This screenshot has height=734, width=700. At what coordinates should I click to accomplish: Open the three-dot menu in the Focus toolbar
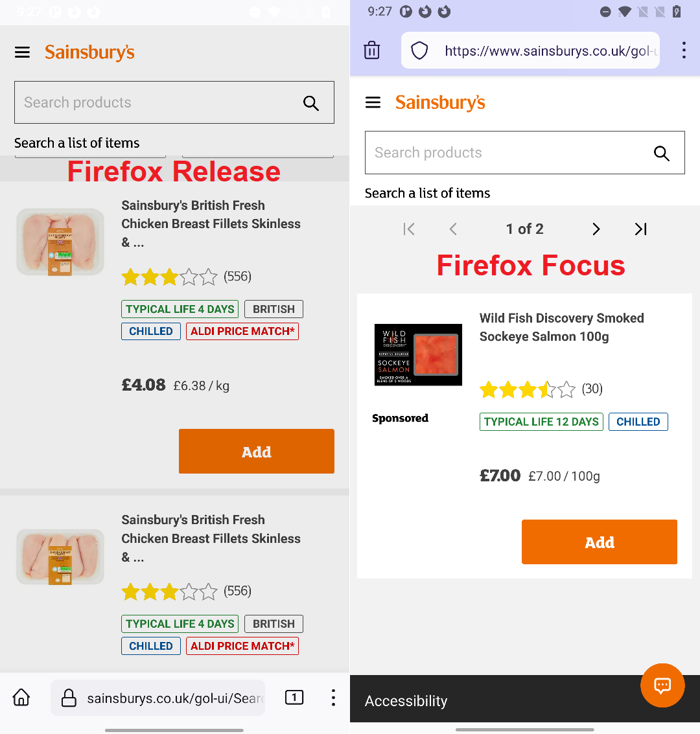(x=684, y=50)
